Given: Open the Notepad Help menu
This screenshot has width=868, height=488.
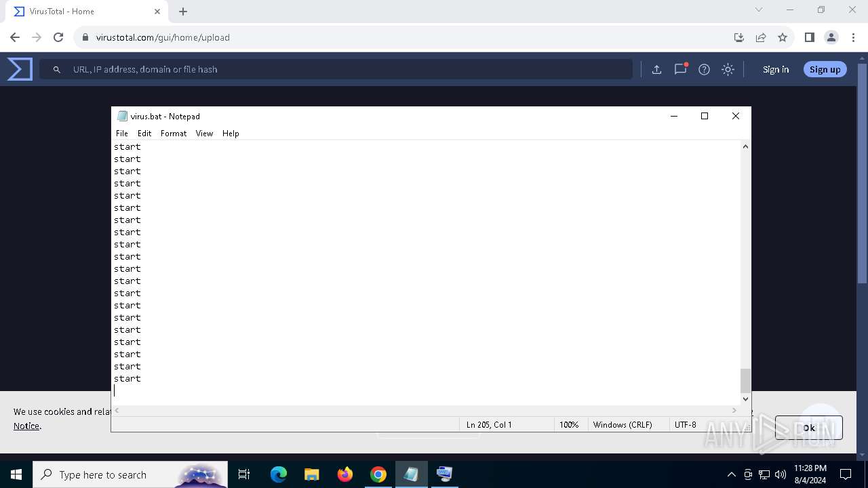Looking at the screenshot, I should (x=231, y=134).
